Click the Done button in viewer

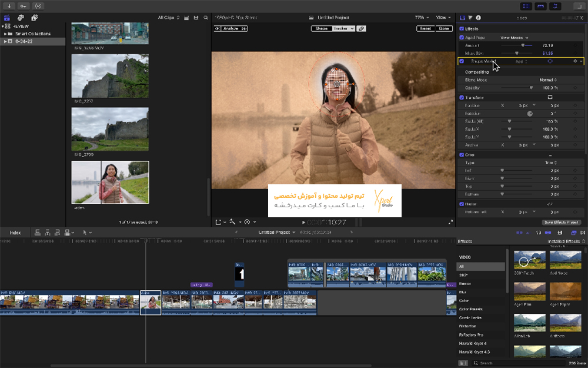coord(443,28)
